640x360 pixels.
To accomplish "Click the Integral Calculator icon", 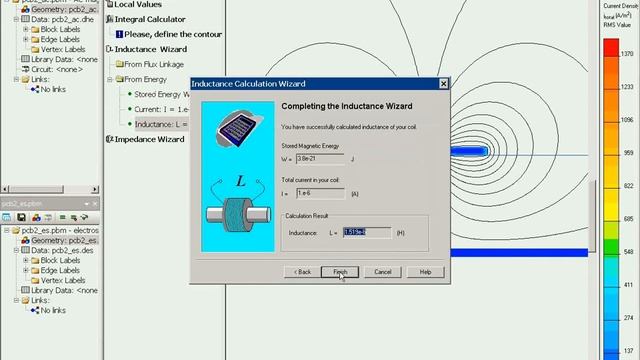I will (109, 19).
